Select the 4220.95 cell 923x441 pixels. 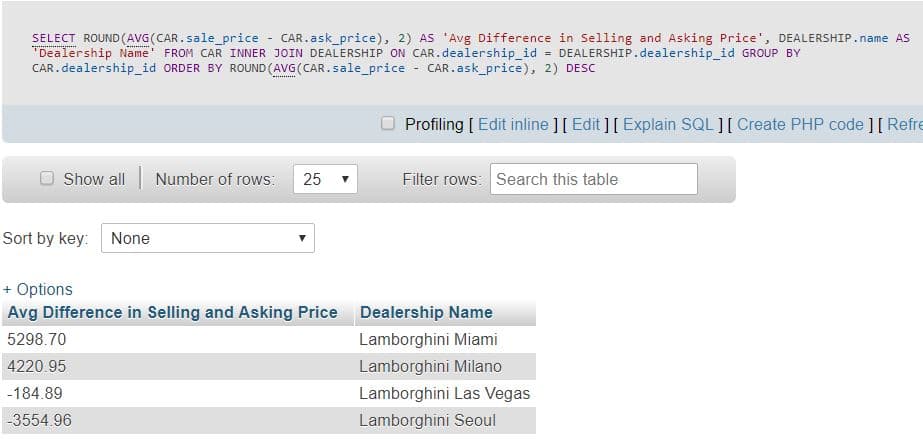click(x=178, y=366)
